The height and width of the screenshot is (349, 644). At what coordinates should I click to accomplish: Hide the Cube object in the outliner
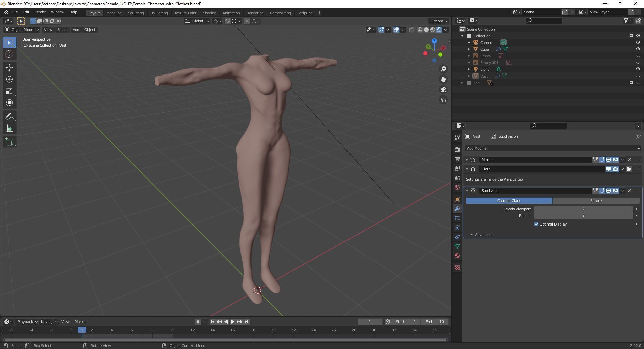638,49
